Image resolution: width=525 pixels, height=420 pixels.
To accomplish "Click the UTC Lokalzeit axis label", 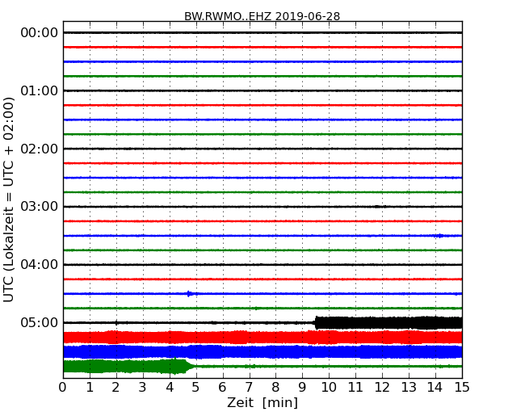I will pyautogui.click(x=9, y=199).
